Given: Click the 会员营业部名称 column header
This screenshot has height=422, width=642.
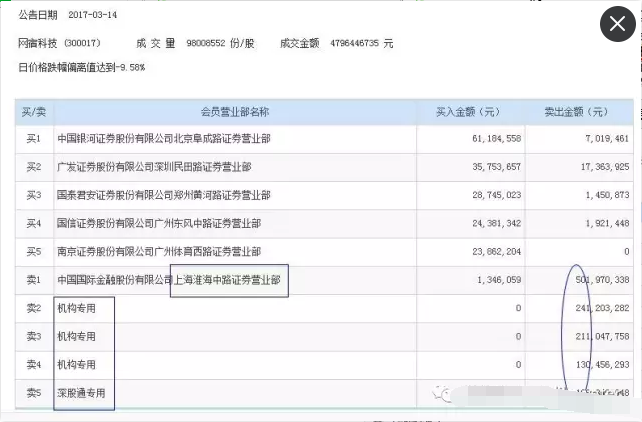Looking at the screenshot, I should [x=235, y=112].
